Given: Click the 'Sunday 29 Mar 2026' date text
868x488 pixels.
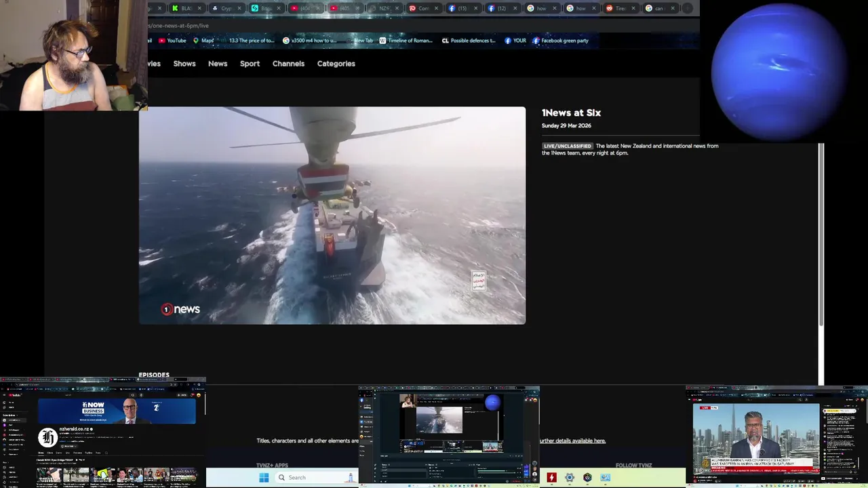Looking at the screenshot, I should [x=566, y=125].
